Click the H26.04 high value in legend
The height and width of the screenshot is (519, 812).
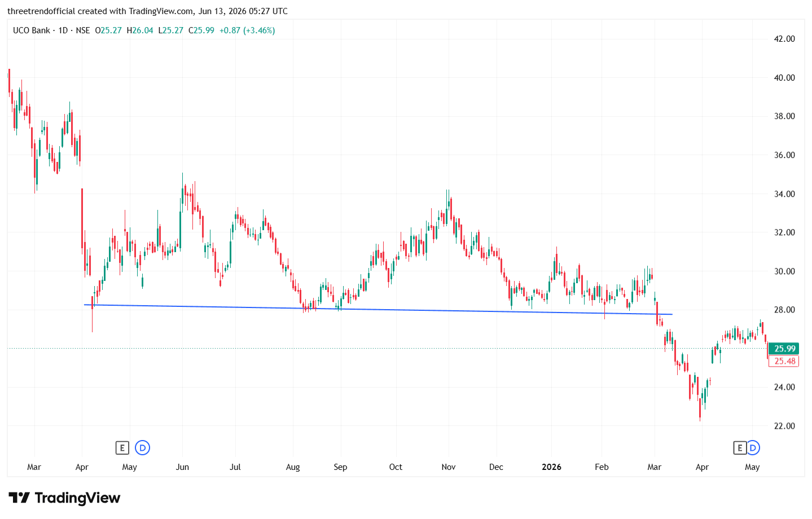pos(140,30)
